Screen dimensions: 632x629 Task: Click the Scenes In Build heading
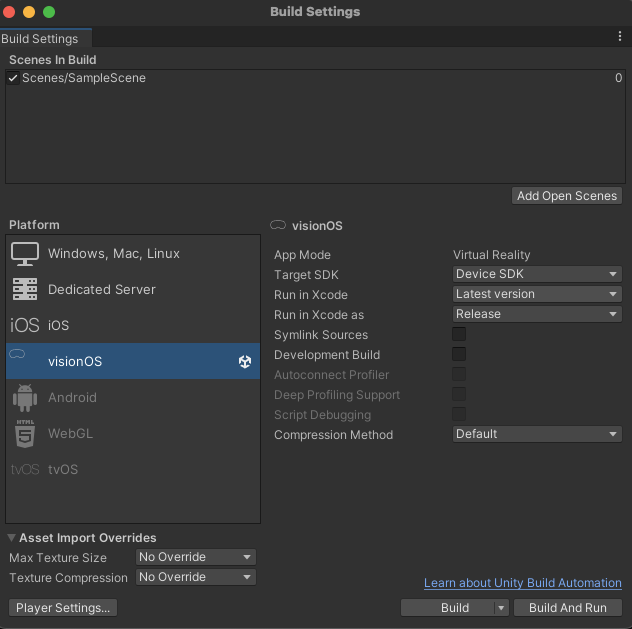53,60
